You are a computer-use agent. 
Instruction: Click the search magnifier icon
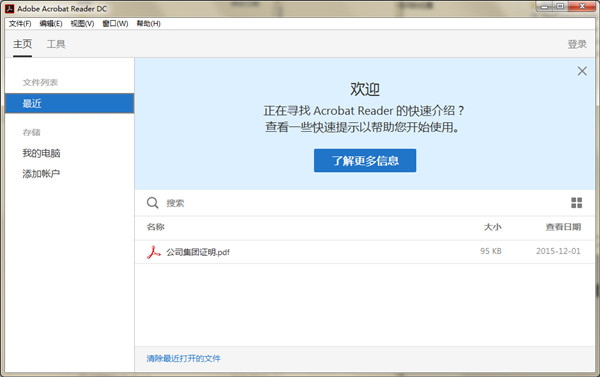[x=152, y=203]
